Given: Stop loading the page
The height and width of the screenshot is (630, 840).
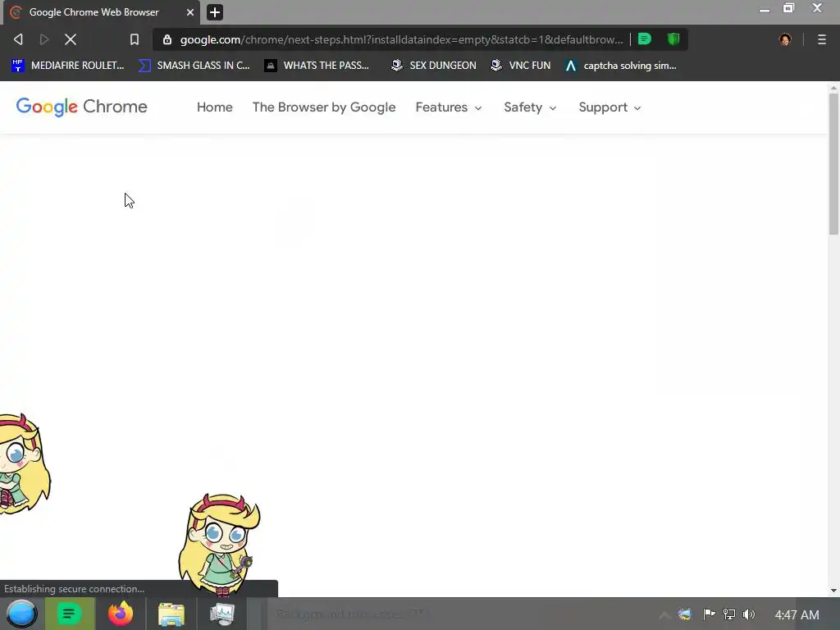Looking at the screenshot, I should [x=71, y=39].
